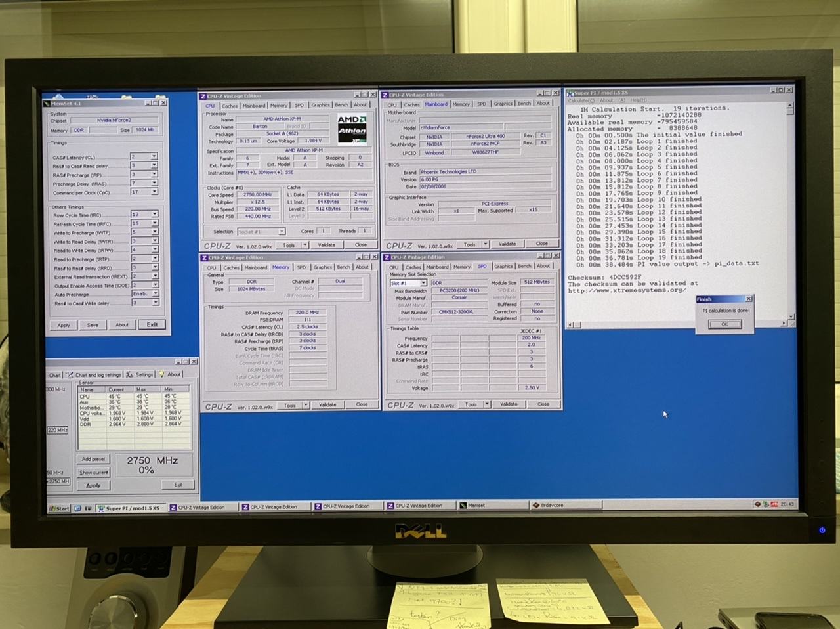
Task: Click the DRAM Frequency 220.0 MHz field in CPU-Z Memory
Action: point(307,313)
